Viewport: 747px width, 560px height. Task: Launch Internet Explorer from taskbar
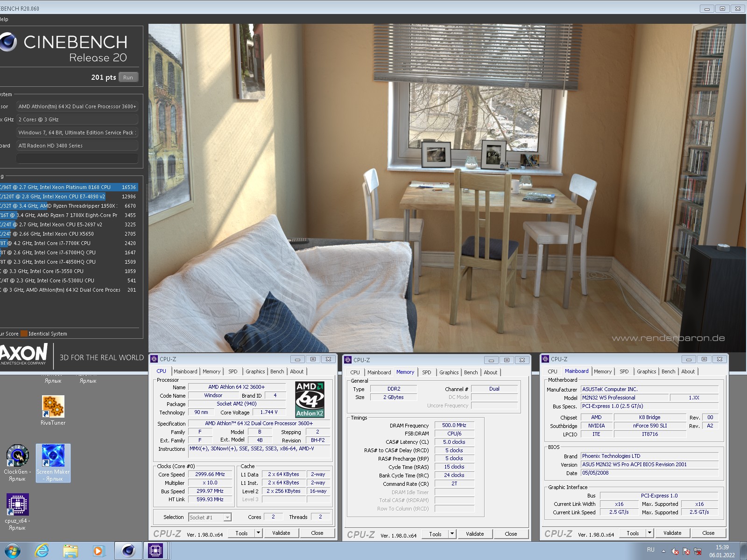point(42,551)
